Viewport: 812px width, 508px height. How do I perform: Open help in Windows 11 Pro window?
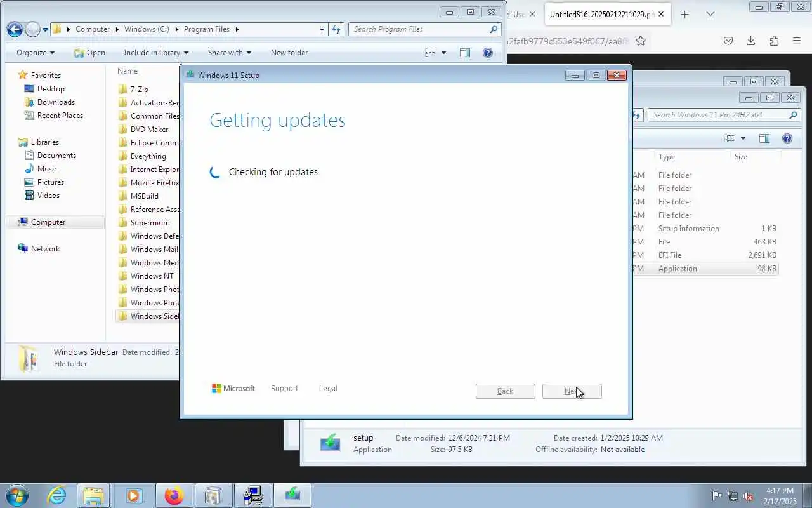[787, 138]
